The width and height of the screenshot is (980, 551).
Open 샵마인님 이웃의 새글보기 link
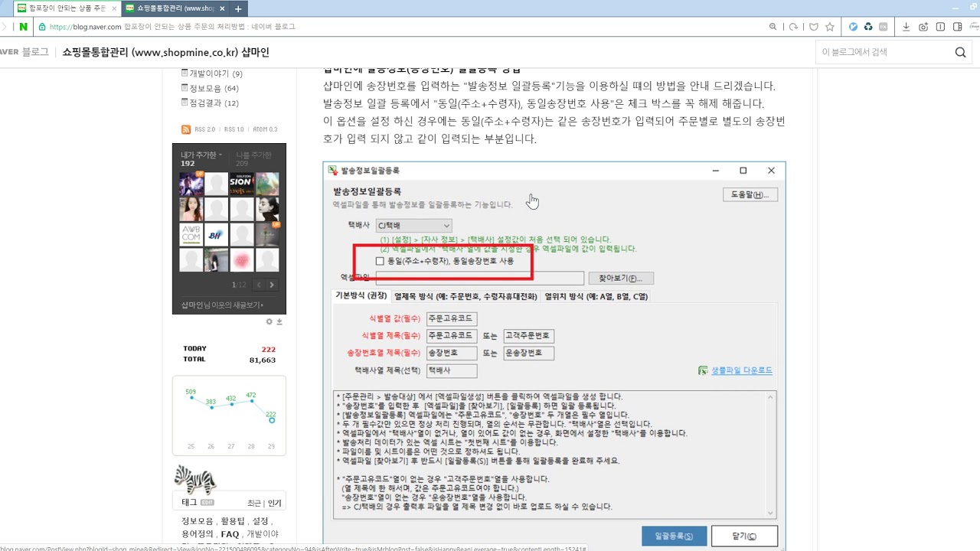point(222,305)
